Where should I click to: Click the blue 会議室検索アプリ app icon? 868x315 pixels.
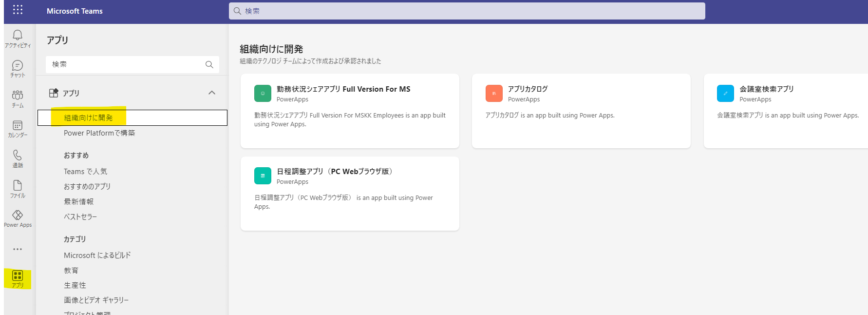pyautogui.click(x=725, y=93)
